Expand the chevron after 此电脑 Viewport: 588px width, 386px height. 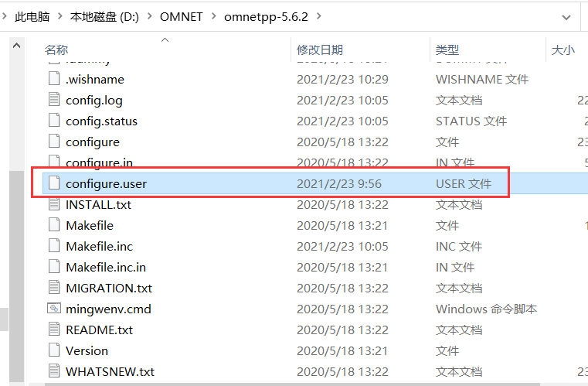pos(59,16)
